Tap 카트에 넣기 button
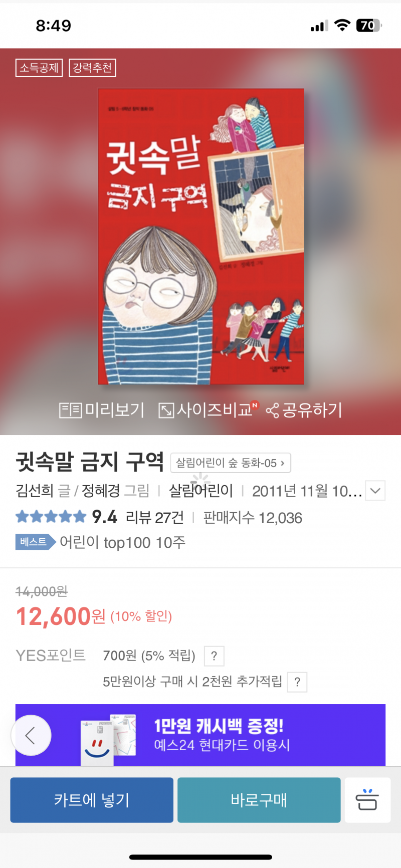Image resolution: width=401 pixels, height=868 pixels. point(92,800)
